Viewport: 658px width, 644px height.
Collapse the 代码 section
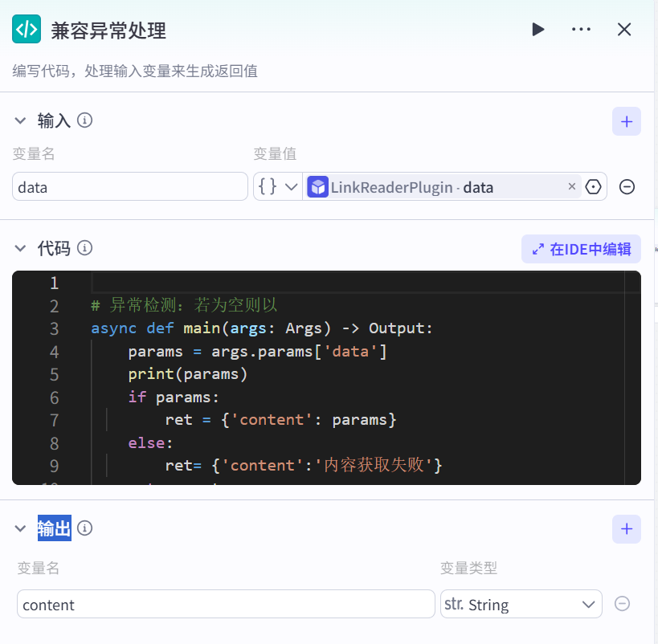tap(21, 248)
